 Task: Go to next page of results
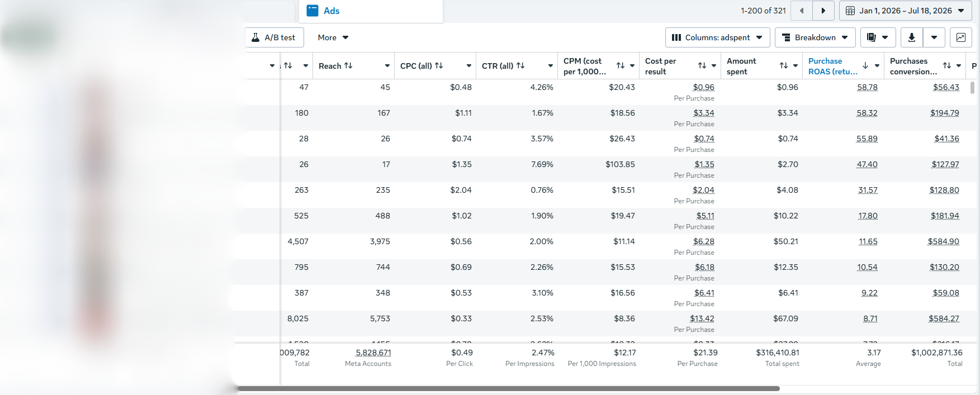coord(823,11)
